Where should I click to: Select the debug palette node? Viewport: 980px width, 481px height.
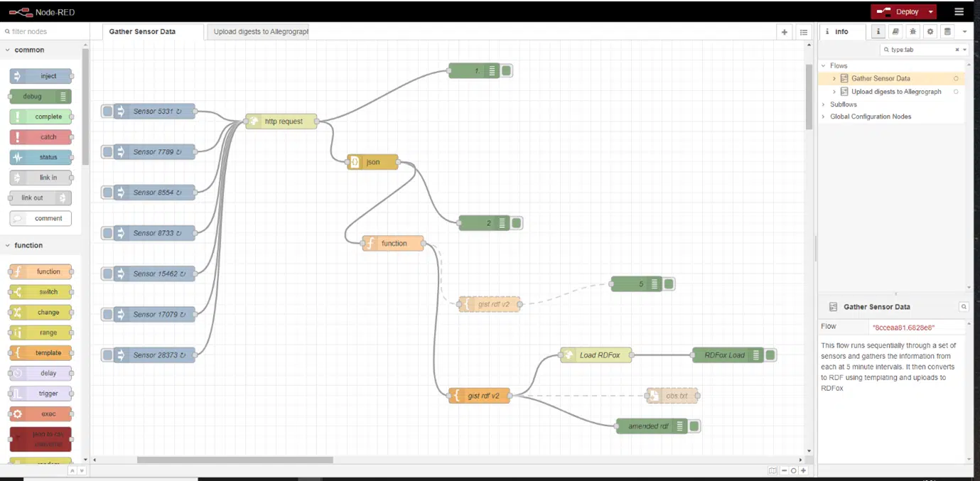(x=41, y=97)
